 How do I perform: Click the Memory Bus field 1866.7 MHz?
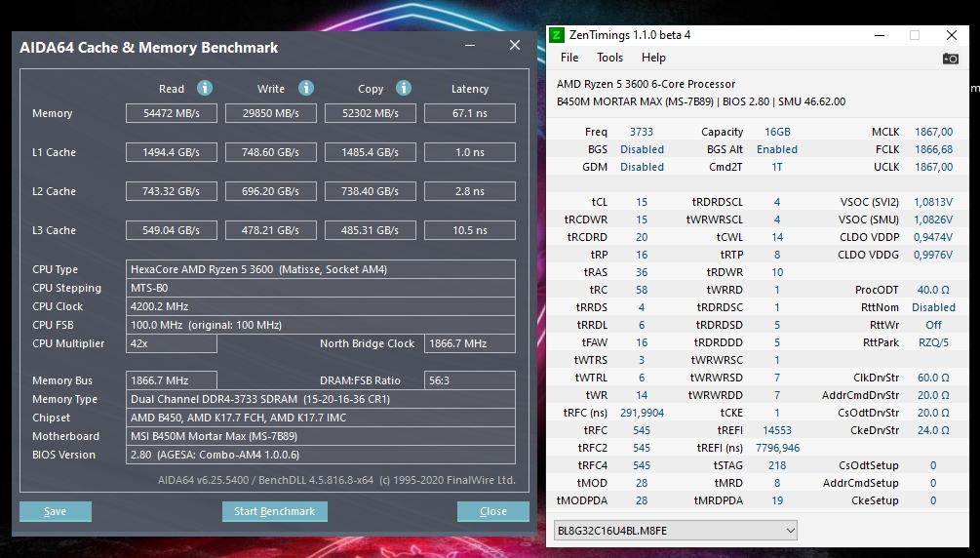coord(172,380)
